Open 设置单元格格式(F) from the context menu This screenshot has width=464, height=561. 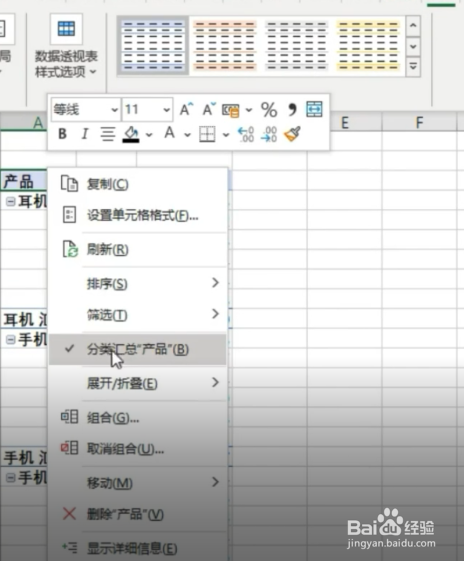138,215
